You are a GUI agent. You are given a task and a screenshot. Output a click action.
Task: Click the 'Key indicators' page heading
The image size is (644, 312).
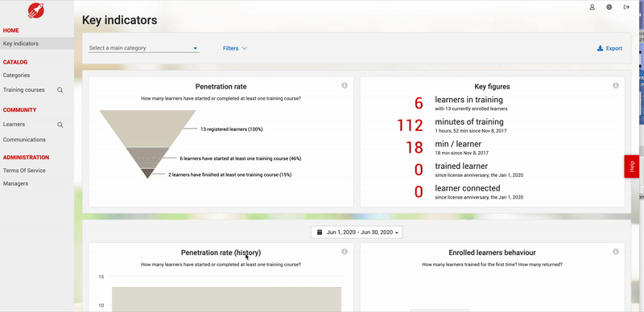(x=119, y=20)
